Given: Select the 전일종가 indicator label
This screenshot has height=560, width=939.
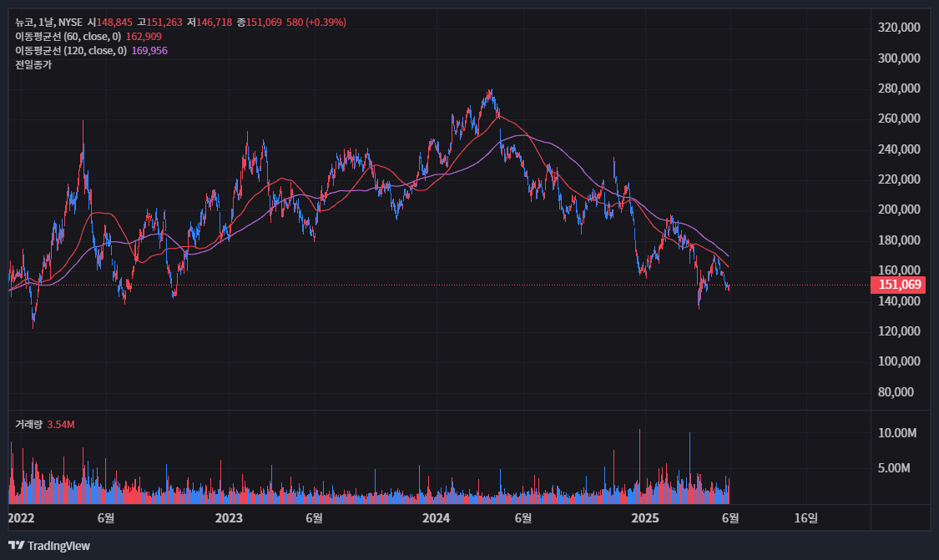Looking at the screenshot, I should [x=33, y=65].
